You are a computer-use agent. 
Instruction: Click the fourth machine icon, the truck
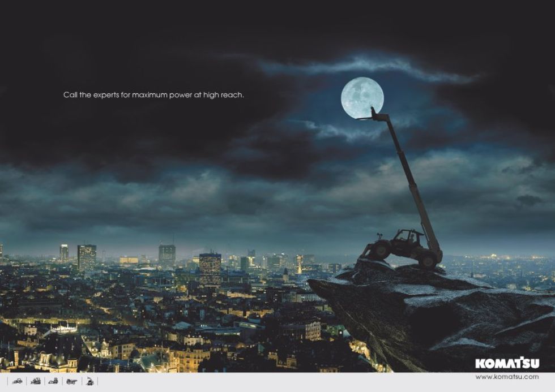(71, 381)
